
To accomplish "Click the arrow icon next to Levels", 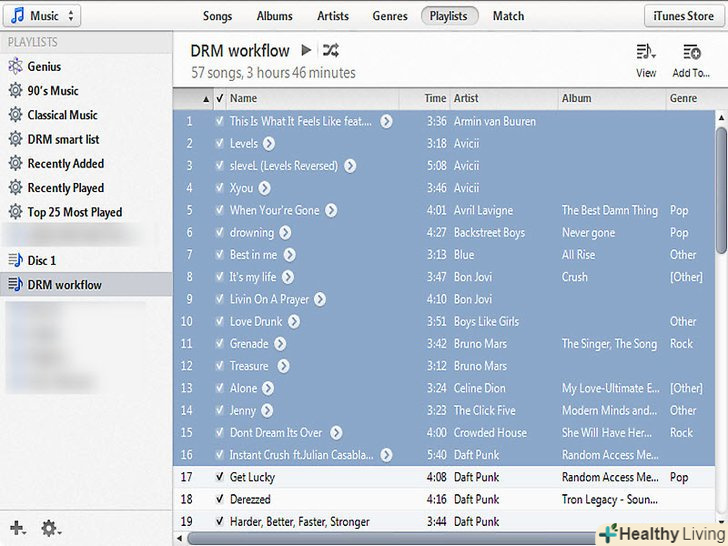I will point(269,144).
